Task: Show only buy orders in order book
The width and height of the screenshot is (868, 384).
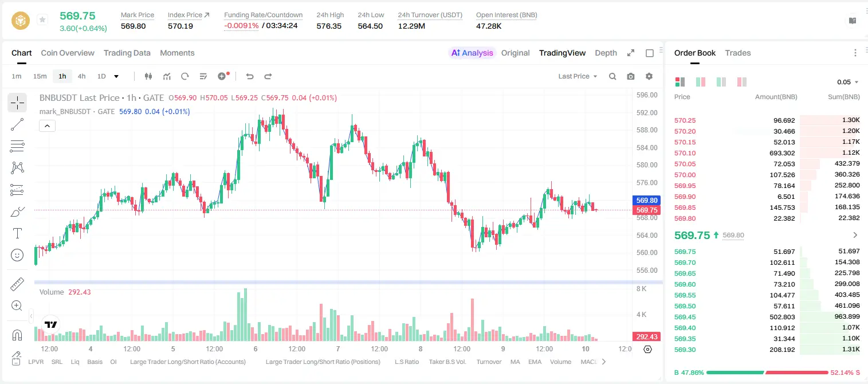Action: tap(721, 82)
